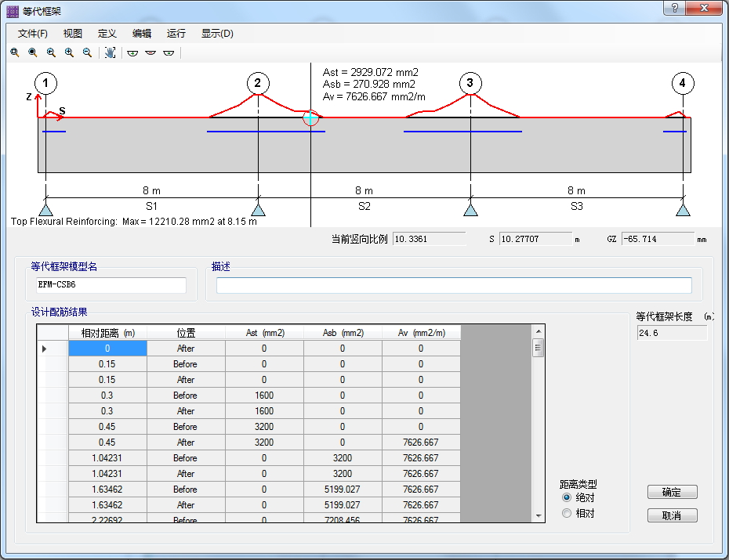Click the 位置 column header
The image size is (729, 560).
(x=186, y=333)
